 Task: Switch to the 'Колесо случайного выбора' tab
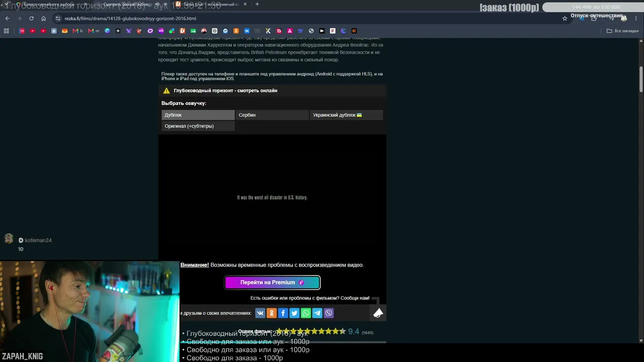[x=49, y=5]
